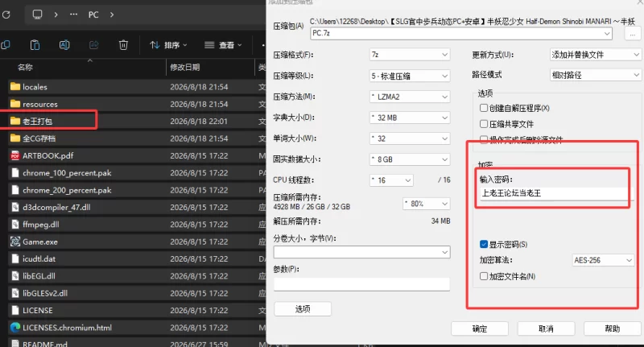Image resolution: width=644 pixels, height=347 pixels.
Task: Click the 输入密码 password field
Action: 553,193
